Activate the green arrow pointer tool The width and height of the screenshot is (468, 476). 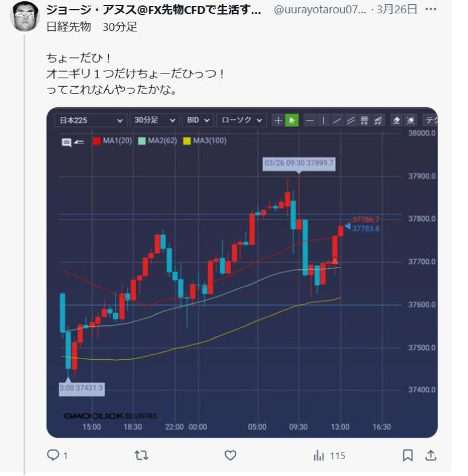point(292,121)
